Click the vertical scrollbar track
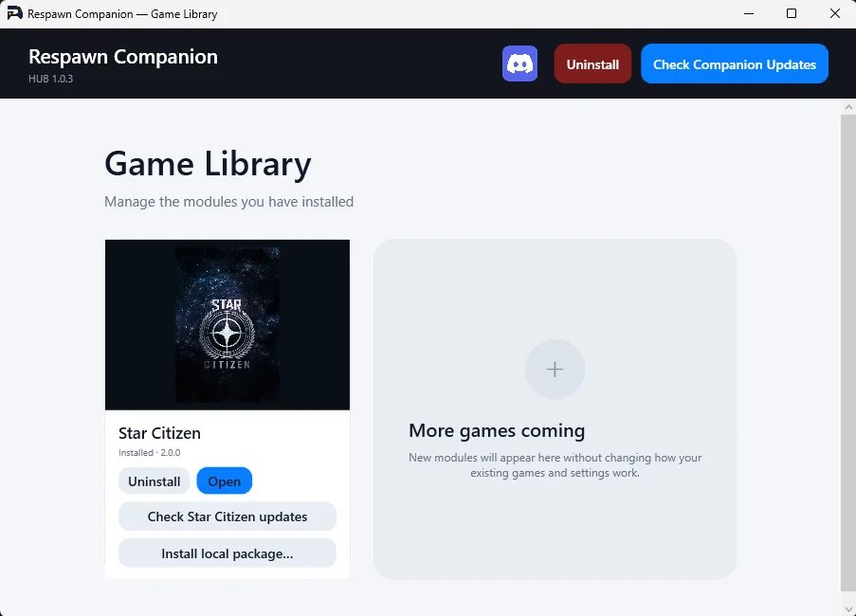 (848, 354)
